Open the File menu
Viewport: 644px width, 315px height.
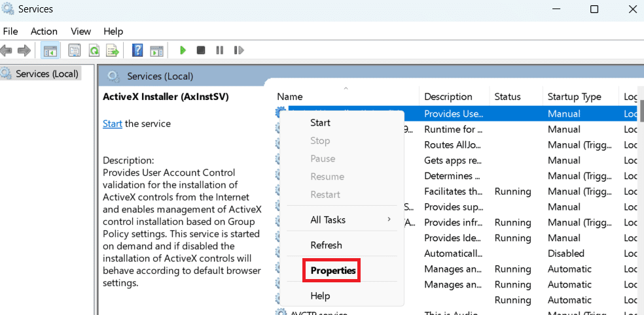point(10,31)
